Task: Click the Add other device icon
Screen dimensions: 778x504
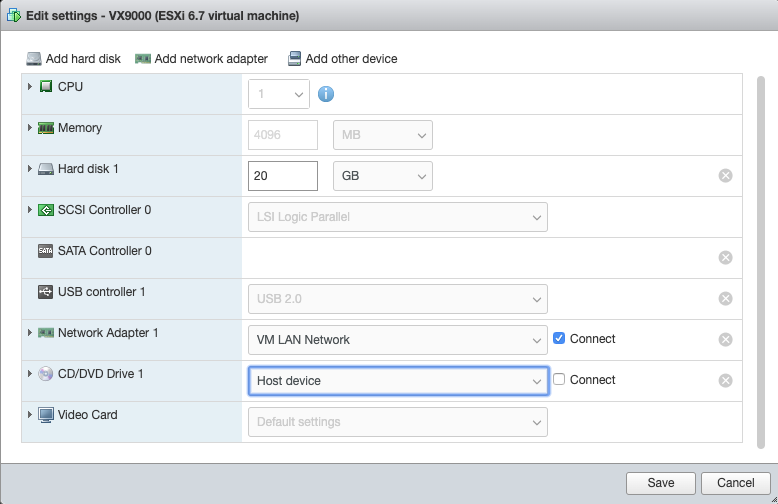Action: tap(295, 59)
